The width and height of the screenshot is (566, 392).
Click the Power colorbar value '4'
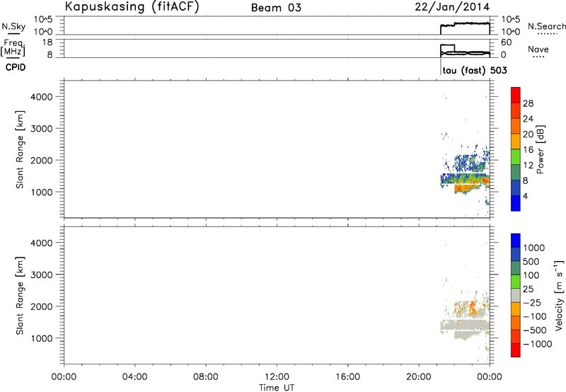525,196
